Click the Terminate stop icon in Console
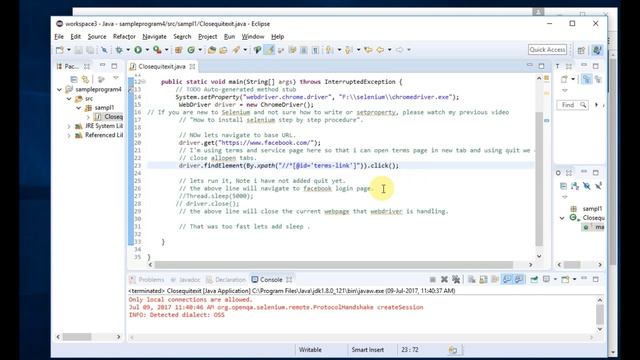 coord(433,280)
